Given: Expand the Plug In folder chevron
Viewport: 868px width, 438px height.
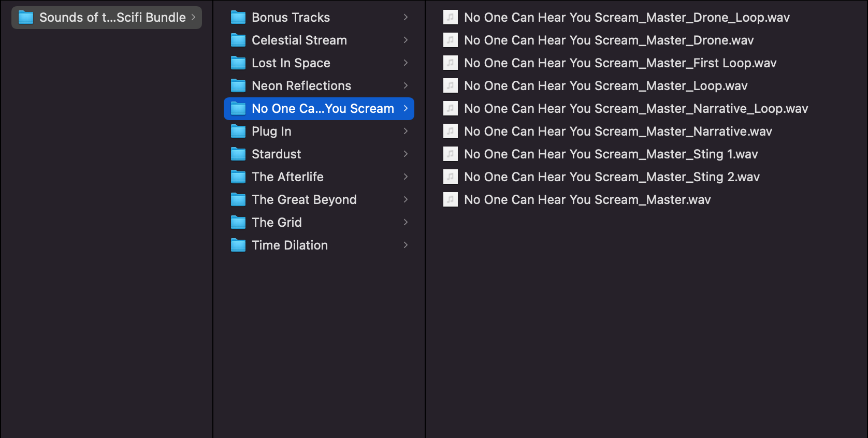Looking at the screenshot, I should [x=406, y=132].
